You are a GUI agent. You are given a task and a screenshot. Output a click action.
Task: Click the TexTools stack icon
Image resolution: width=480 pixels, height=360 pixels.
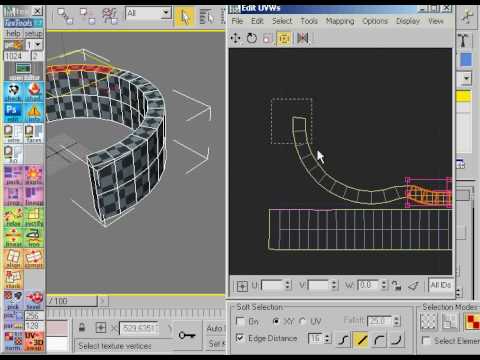click(x=13, y=279)
